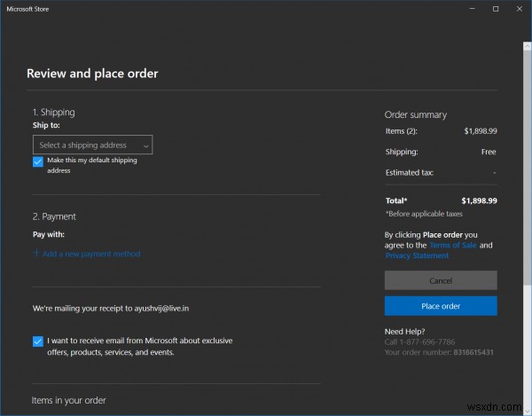Click the Cancel button
532x416 pixels.
click(x=441, y=280)
